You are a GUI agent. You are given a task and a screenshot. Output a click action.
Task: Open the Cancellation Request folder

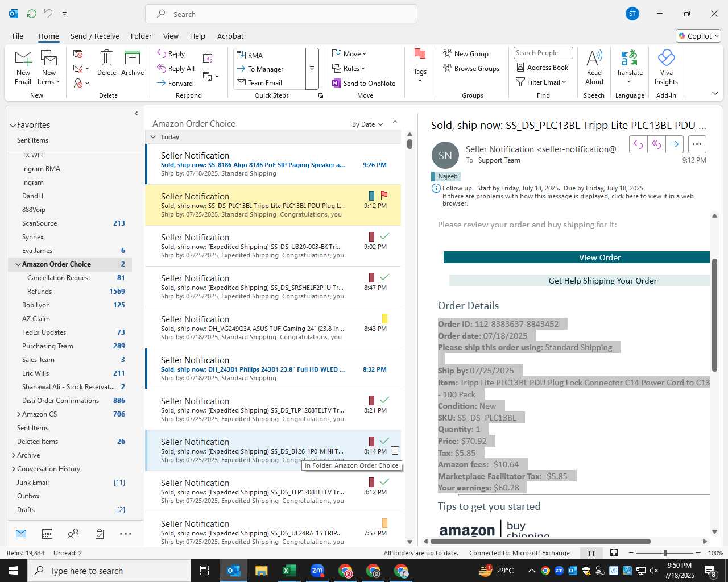59,278
